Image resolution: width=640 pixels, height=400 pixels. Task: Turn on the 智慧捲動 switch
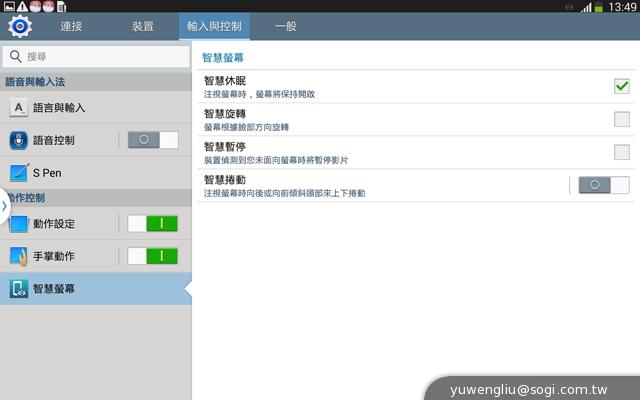604,185
